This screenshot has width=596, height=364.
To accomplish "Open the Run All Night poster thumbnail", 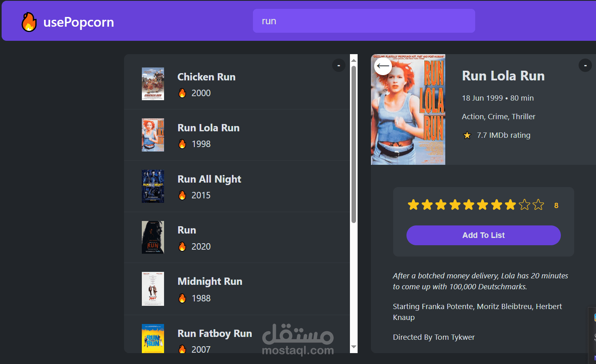I will (x=153, y=186).
